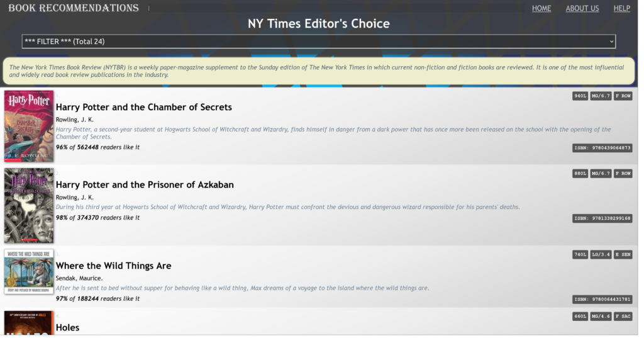This screenshot has width=644, height=338.
Task: Click the ISBN 9780439064873 badge
Action: [602, 148]
